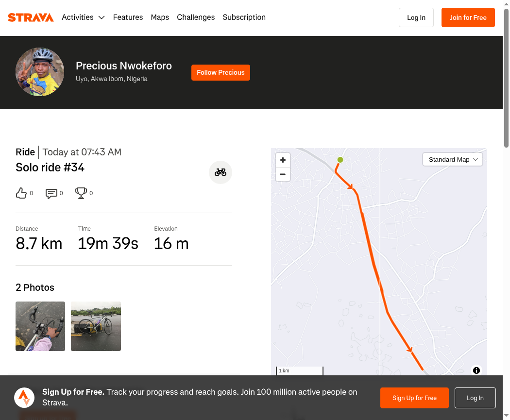Open map info icon in corner

click(476, 370)
